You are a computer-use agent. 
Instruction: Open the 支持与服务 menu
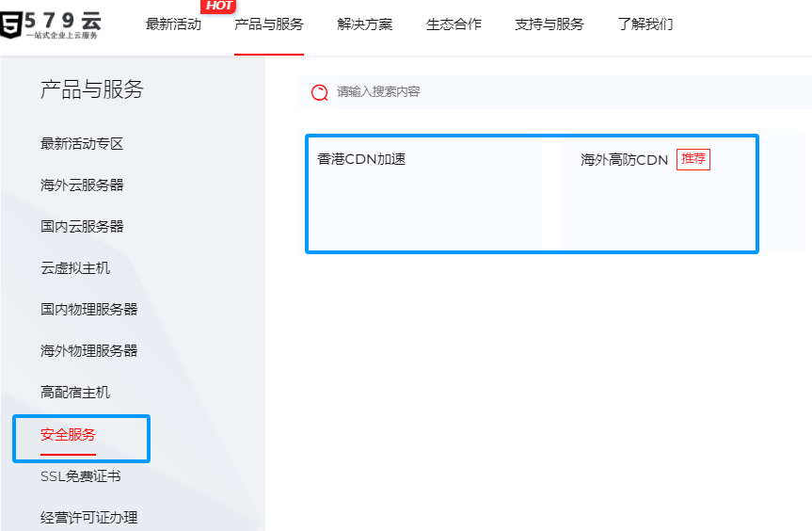point(549,24)
